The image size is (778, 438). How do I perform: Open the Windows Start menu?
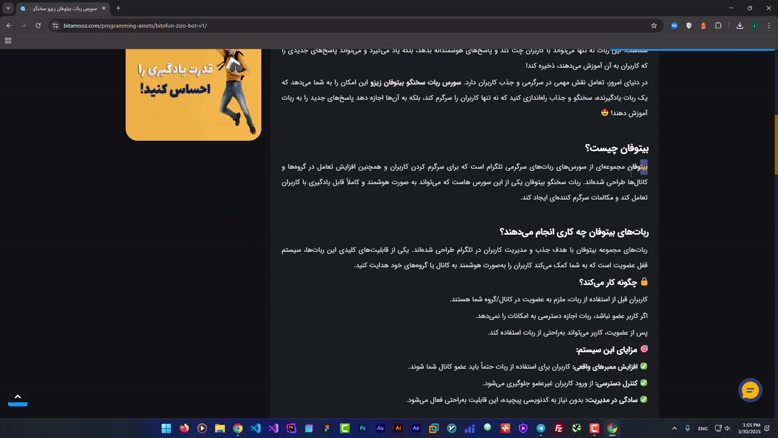[166, 428]
